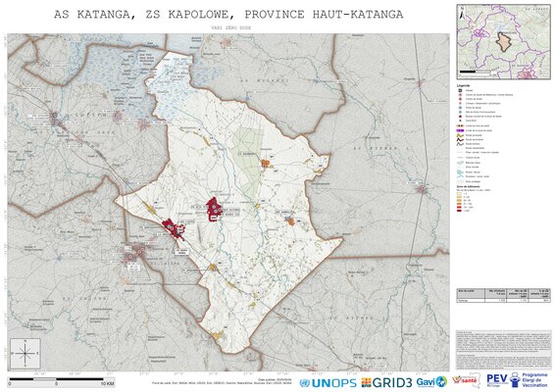
Task: Click the data sources text box
Action: pyautogui.click(x=503, y=350)
